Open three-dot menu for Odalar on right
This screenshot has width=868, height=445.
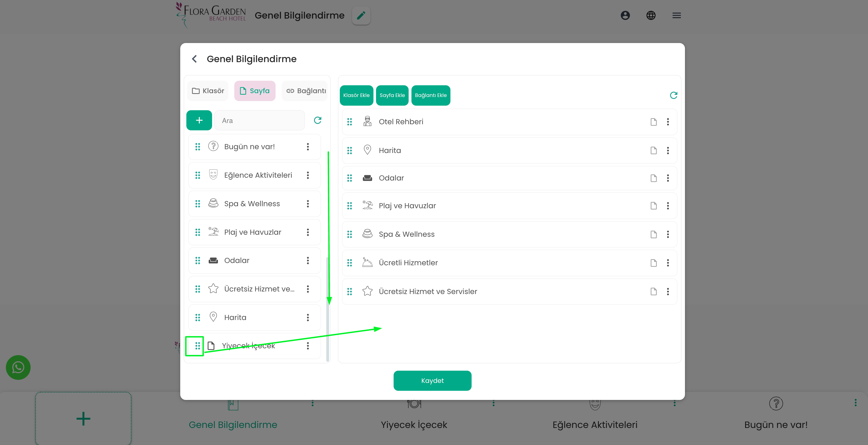point(668,178)
